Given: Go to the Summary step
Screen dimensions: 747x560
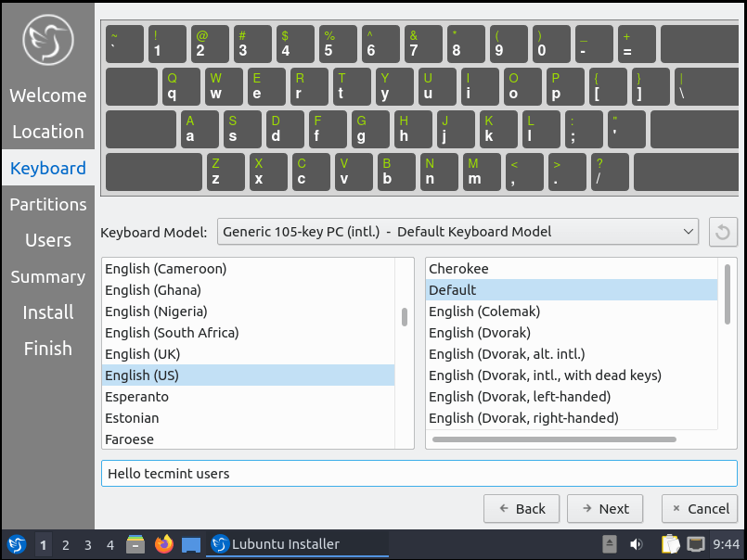Looking at the screenshot, I should 48,276.
